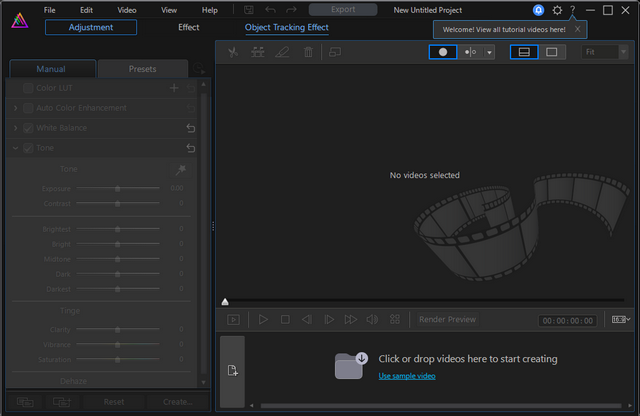This screenshot has width=640, height=416.
Task: Collapse the Tone section chevron
Action: pos(15,148)
